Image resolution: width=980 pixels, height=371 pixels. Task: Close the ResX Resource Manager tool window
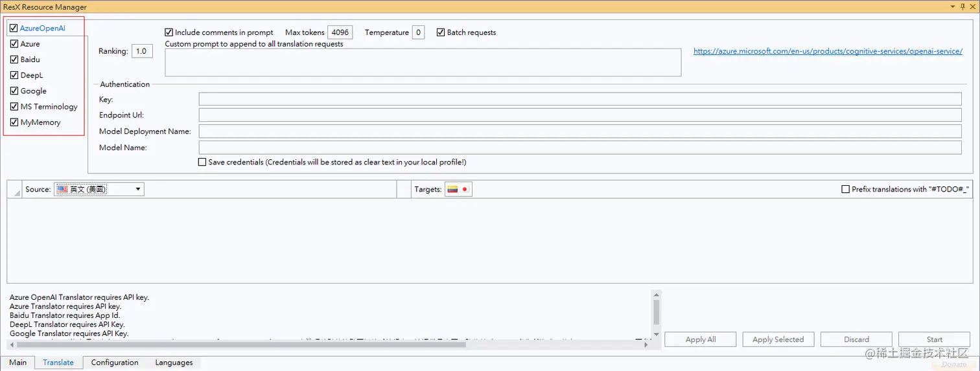973,7
